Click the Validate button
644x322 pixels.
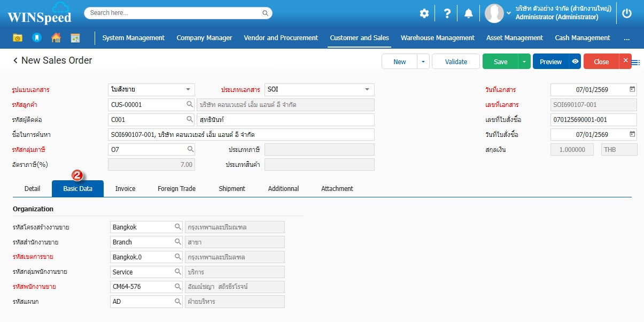click(x=456, y=62)
